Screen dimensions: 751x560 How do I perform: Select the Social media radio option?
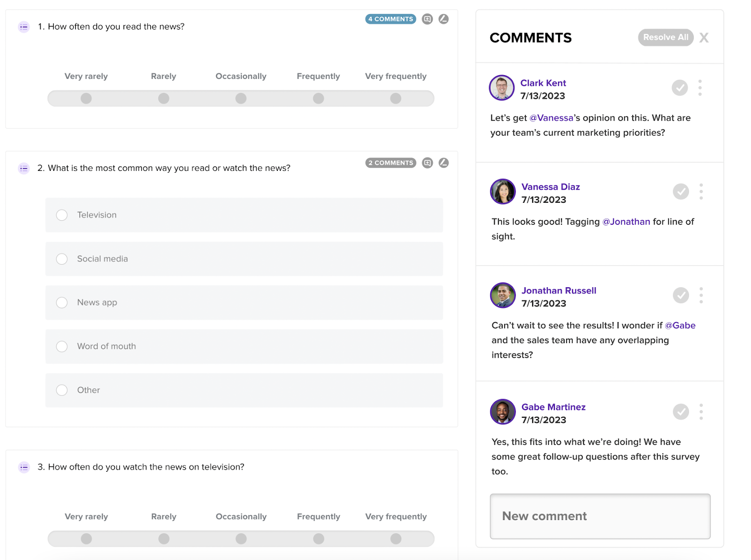click(x=62, y=259)
